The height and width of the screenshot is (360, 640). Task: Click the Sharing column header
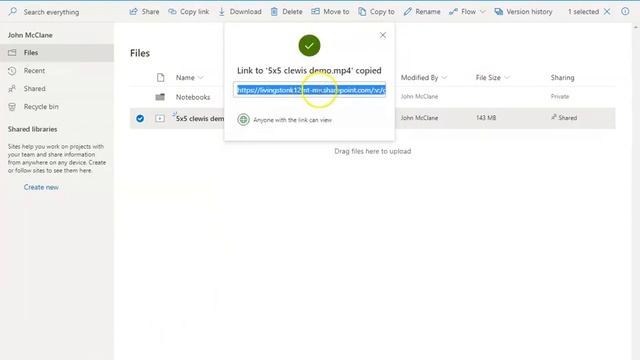[x=562, y=77]
